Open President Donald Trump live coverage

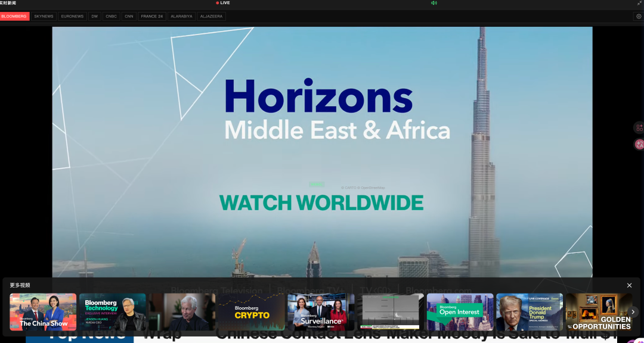click(x=530, y=312)
